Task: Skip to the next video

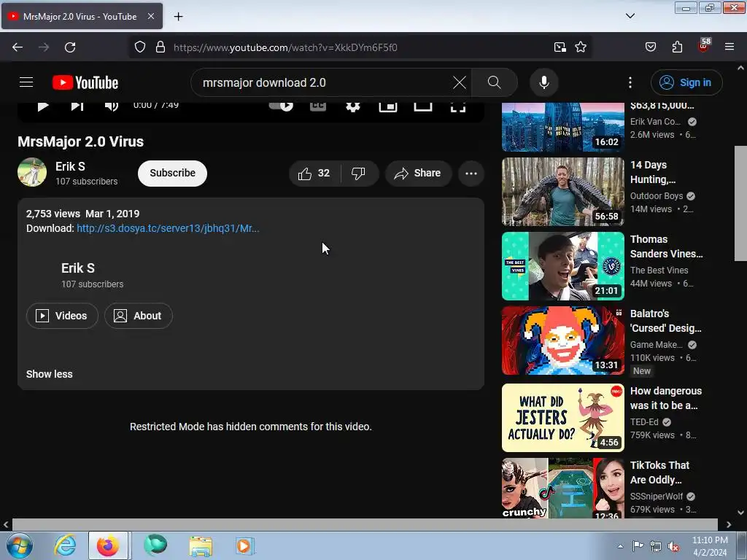Action: click(77, 106)
